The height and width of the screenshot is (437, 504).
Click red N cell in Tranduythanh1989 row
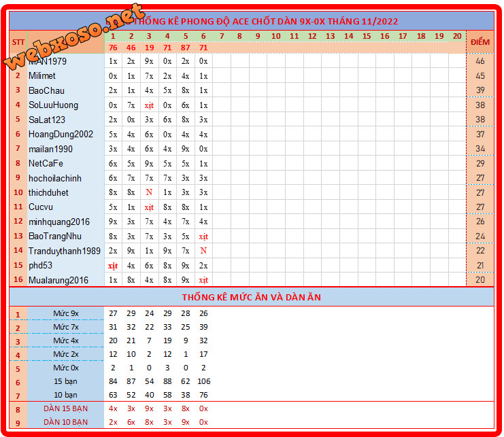tap(203, 251)
